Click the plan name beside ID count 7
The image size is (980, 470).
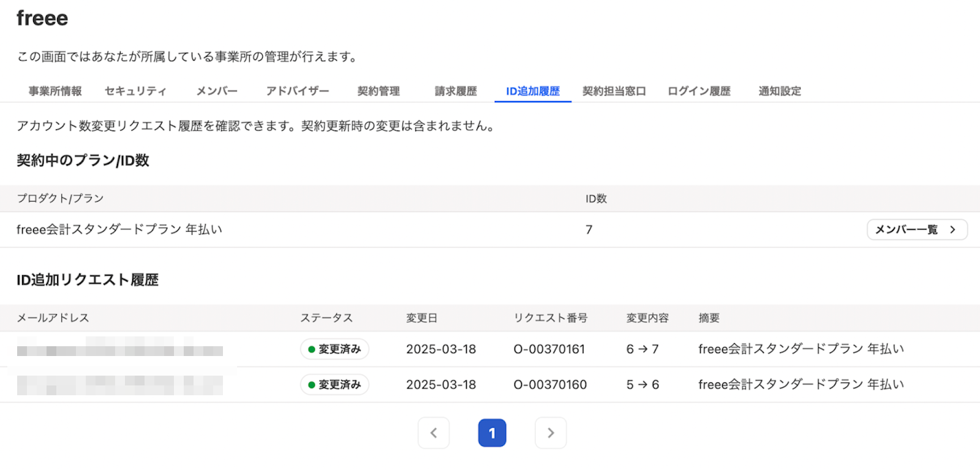pos(119,230)
